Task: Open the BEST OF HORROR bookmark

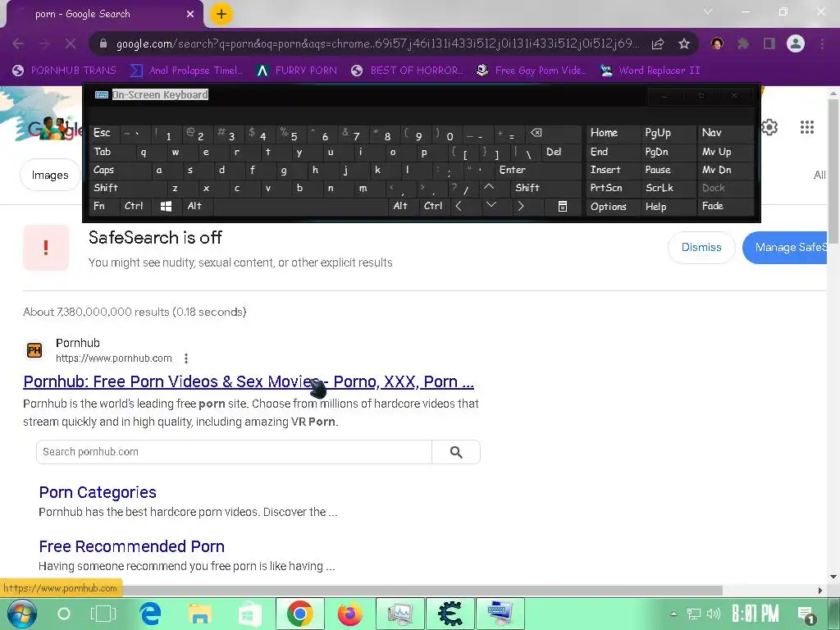Action: tap(407, 71)
